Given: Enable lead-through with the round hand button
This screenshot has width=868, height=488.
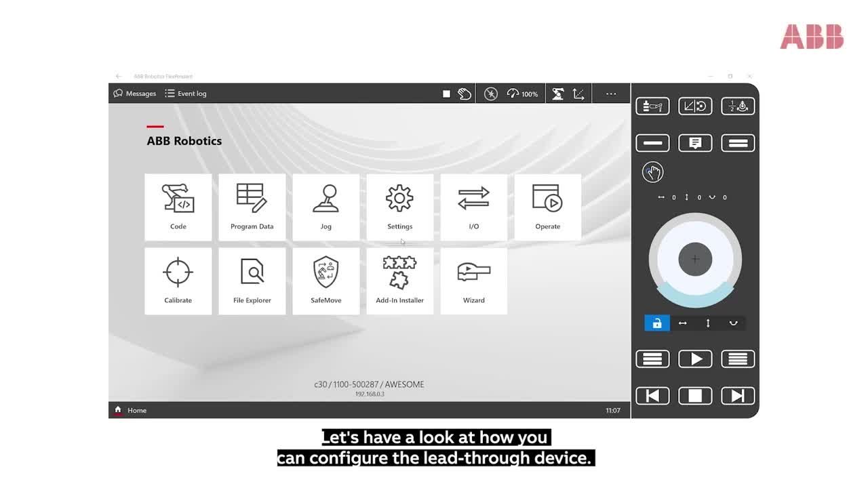Looking at the screenshot, I should click(x=652, y=172).
